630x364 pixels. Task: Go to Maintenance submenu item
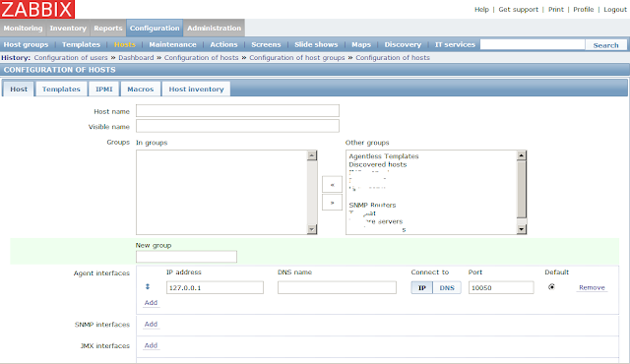(x=173, y=44)
